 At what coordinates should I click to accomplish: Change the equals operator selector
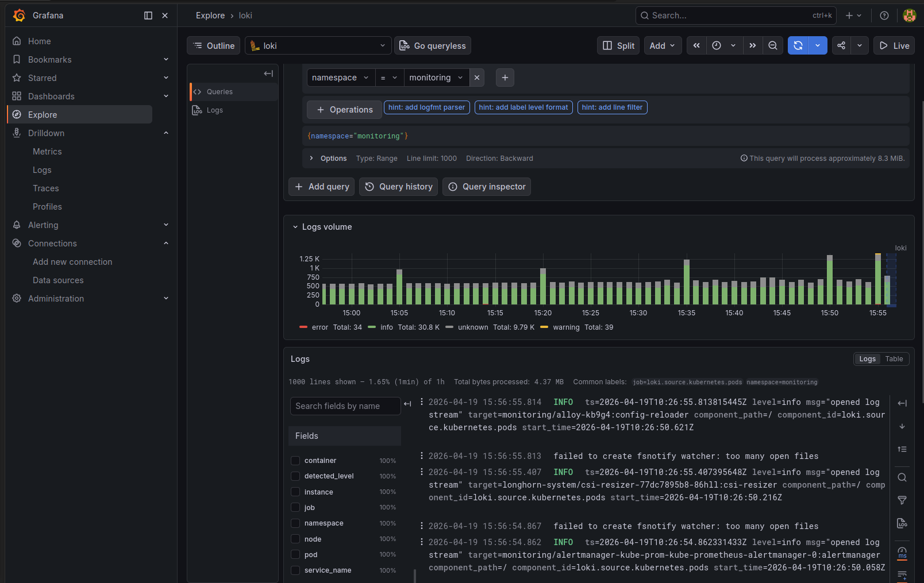(x=389, y=78)
